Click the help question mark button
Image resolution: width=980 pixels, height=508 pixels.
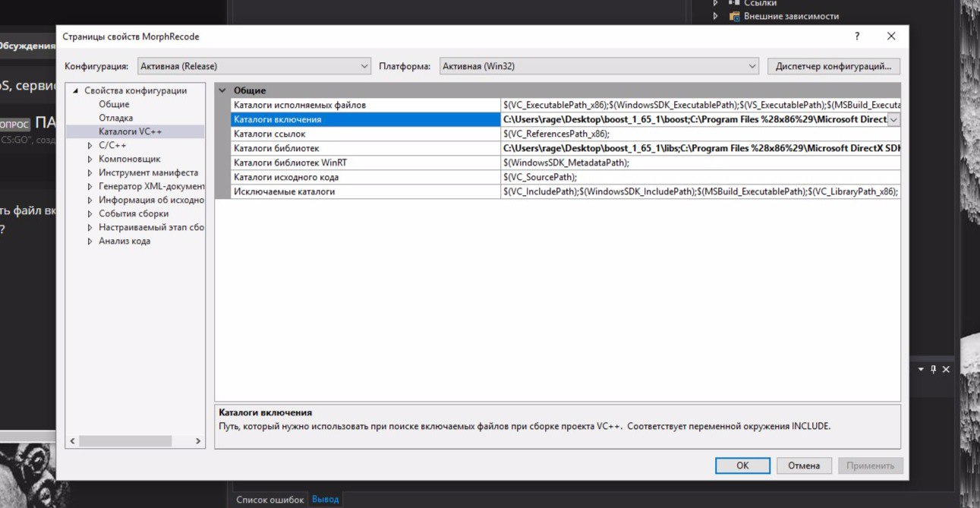click(857, 36)
